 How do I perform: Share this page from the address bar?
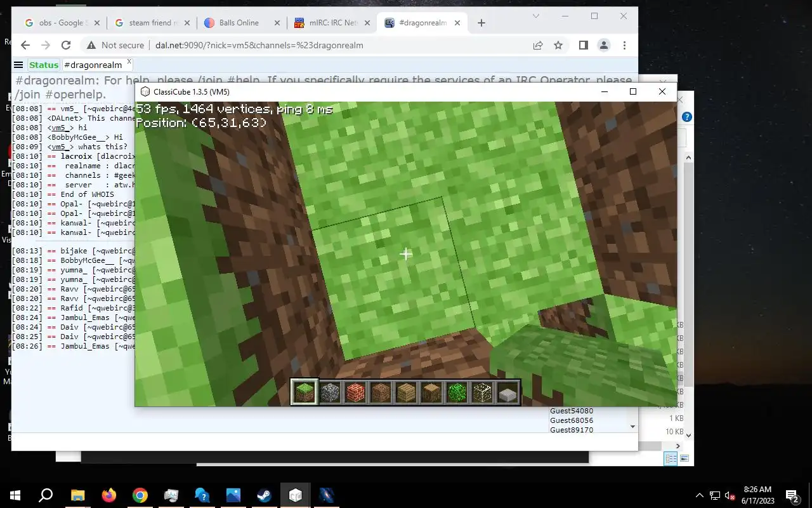pos(538,45)
